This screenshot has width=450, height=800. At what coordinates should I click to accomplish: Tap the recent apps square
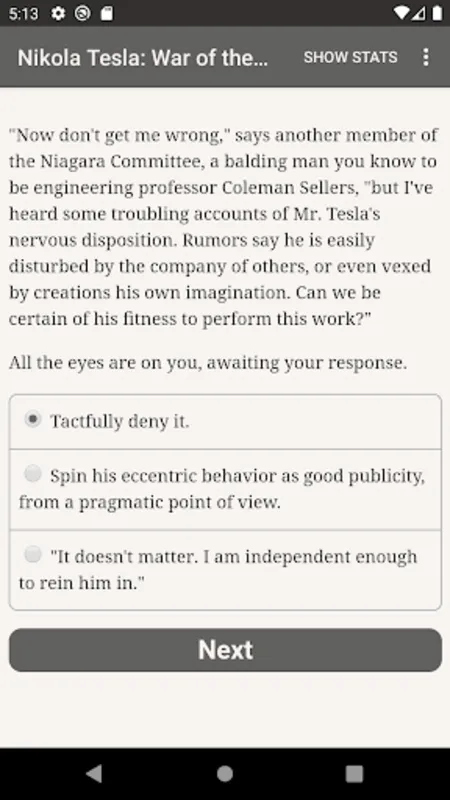click(355, 773)
